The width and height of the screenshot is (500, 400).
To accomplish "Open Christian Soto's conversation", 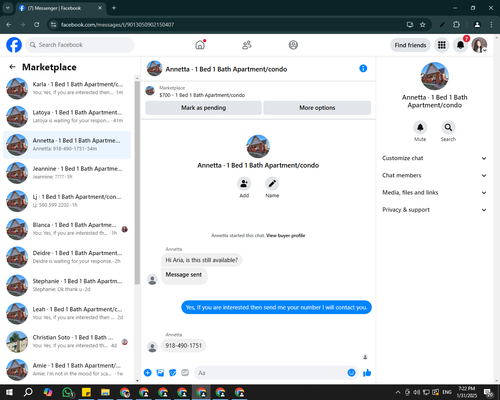I will tap(67, 342).
